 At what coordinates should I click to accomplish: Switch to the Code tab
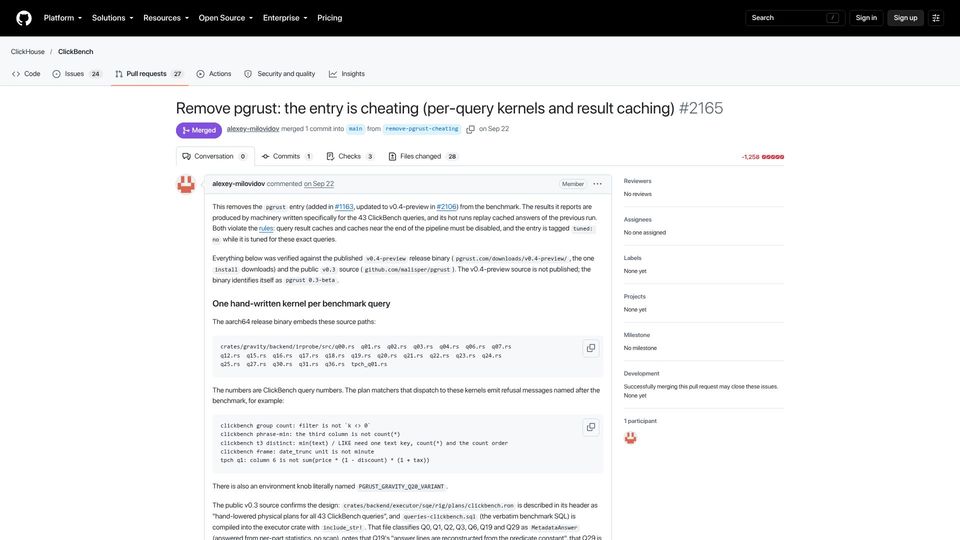[26, 73]
